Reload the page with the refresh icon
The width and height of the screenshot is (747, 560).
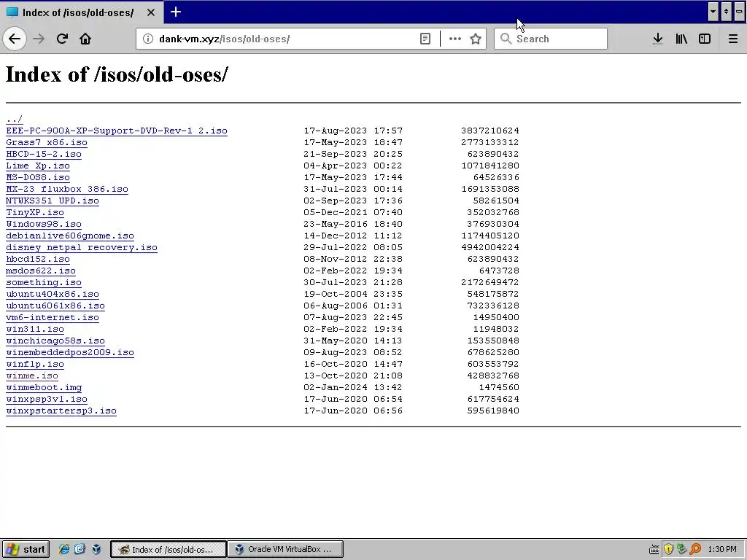pyautogui.click(x=62, y=39)
